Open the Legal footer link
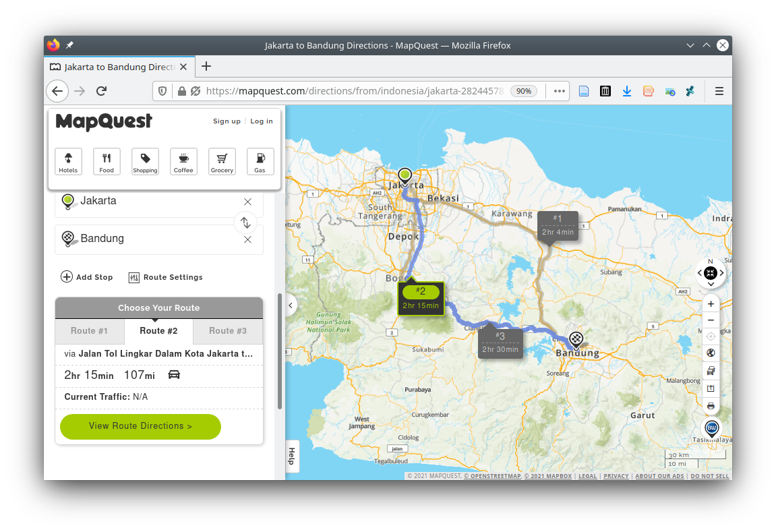The image size is (776, 532). coord(587,476)
